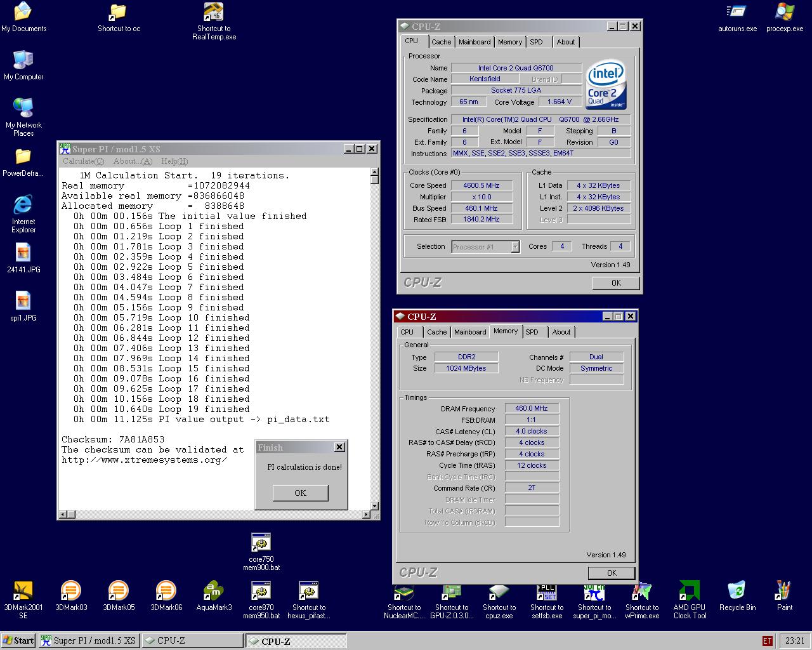
Task: Launch autoruns.exe desktop icon
Action: [x=737, y=17]
